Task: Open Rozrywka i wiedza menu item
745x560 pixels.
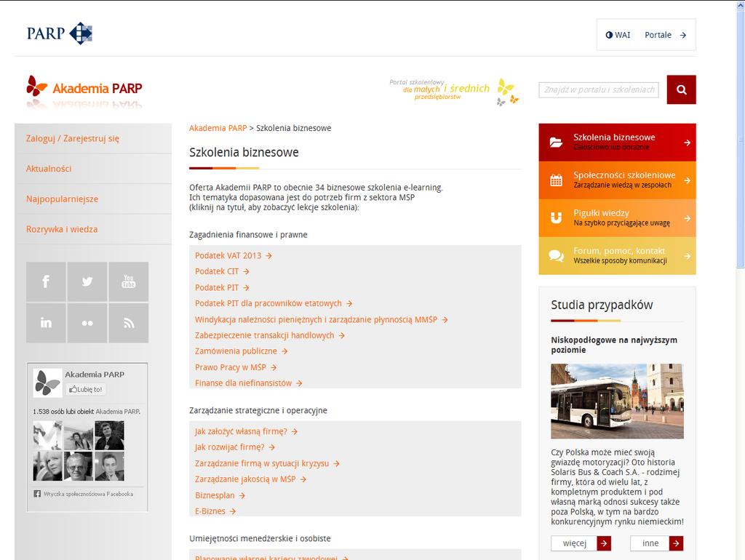Action: click(62, 229)
